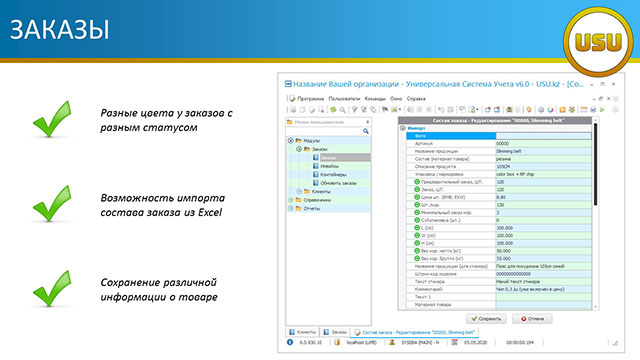Expand the Справочники folder in the tree

[x=291, y=200]
